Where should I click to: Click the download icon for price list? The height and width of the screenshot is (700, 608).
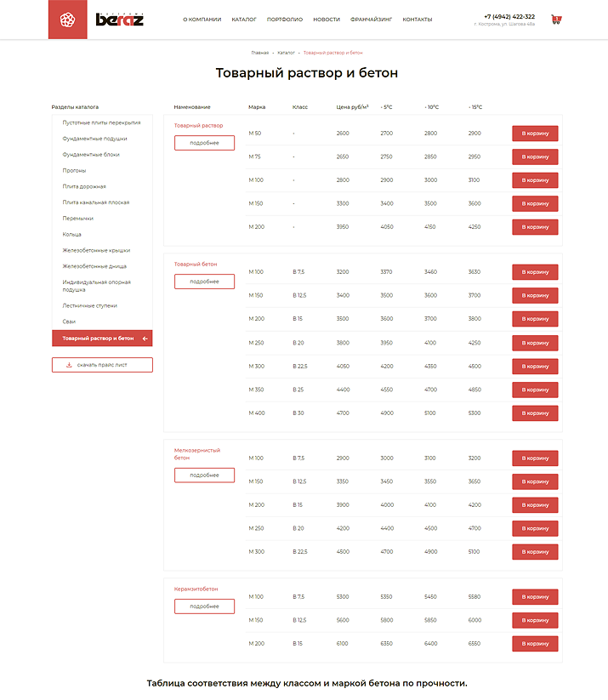click(69, 365)
